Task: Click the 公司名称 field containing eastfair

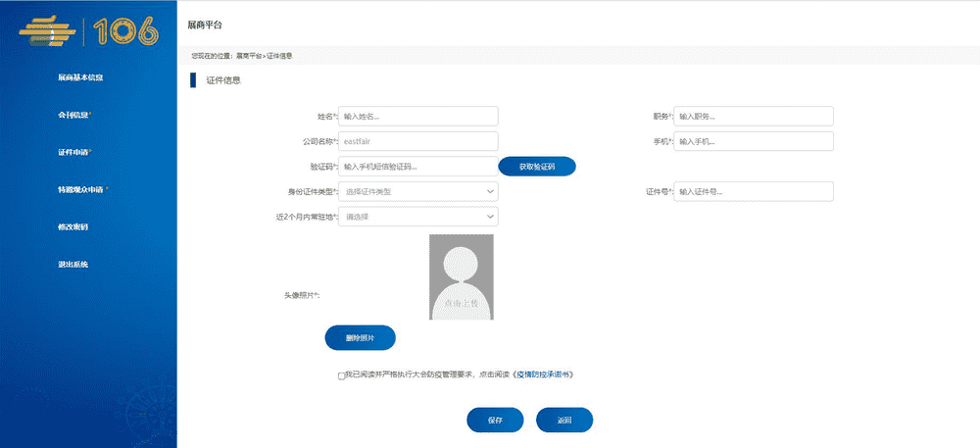Action: pyautogui.click(x=418, y=141)
